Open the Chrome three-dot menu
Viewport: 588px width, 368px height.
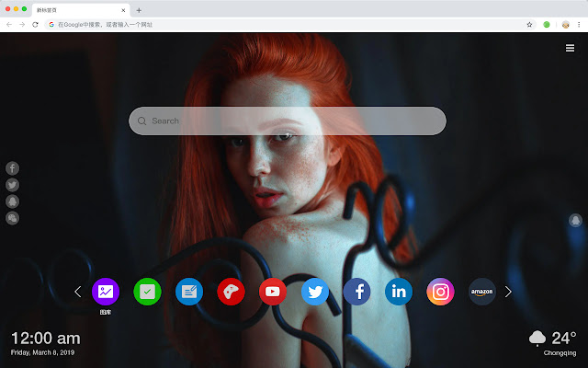[579, 25]
